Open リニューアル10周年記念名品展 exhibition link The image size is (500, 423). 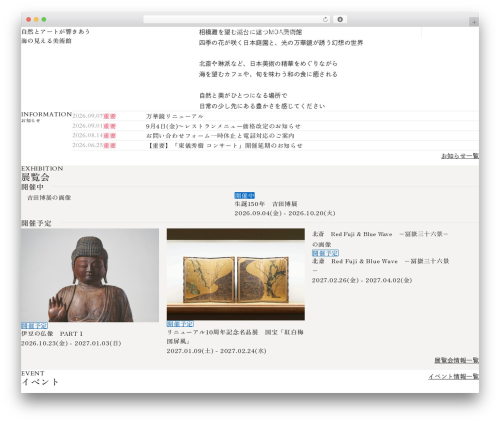[235, 337]
